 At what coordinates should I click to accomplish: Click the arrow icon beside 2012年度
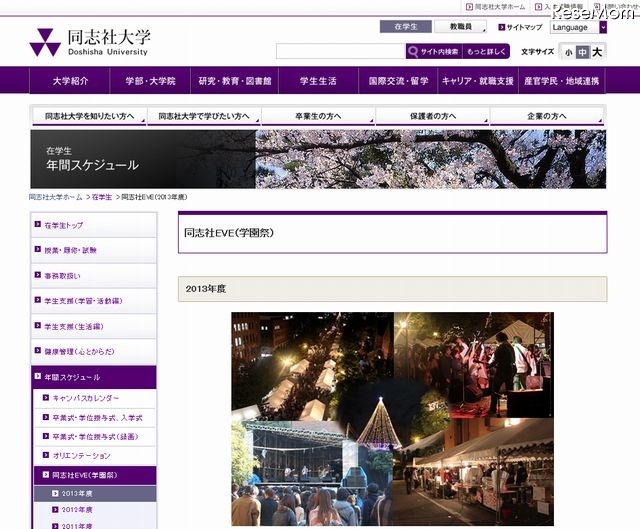(55, 509)
